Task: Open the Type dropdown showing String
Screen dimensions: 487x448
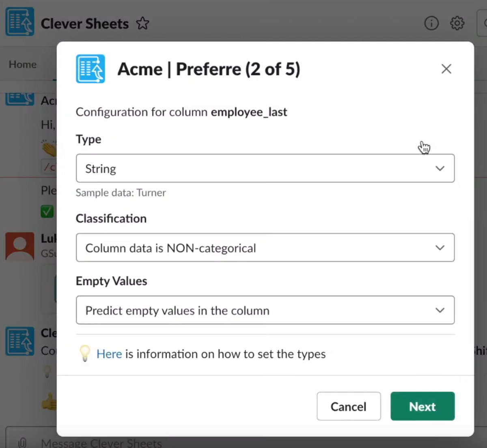Action: (265, 168)
